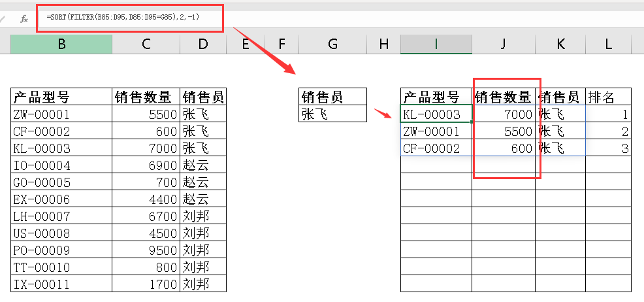
Task: Select cell US-00008
Action: [x=61, y=233]
